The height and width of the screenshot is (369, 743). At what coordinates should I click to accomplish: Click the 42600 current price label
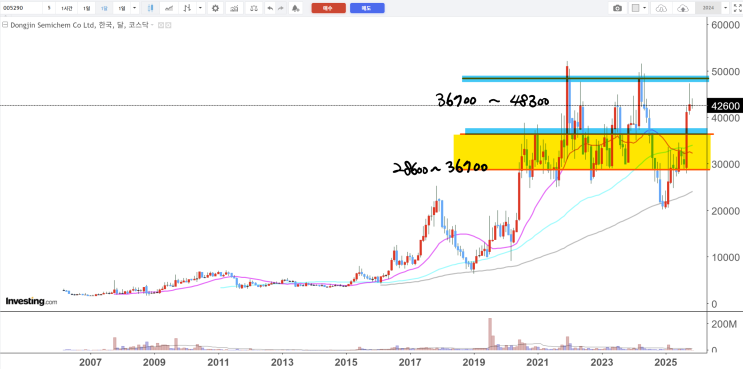(724, 106)
